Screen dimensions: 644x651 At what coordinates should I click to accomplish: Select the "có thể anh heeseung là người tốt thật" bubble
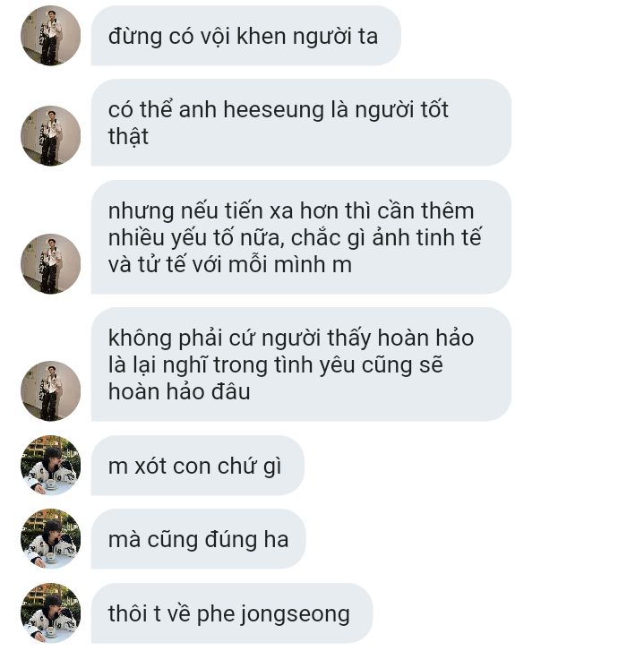(x=301, y=123)
